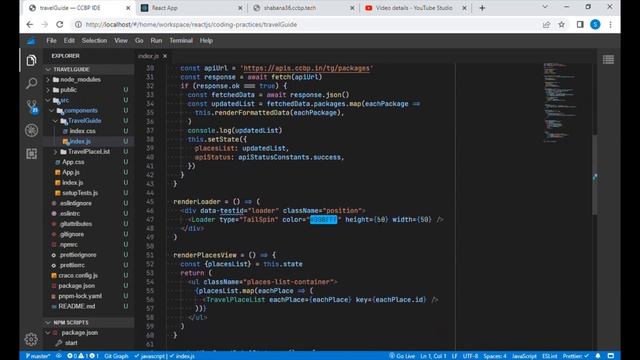Open the Run and Debug view icon

point(31,130)
